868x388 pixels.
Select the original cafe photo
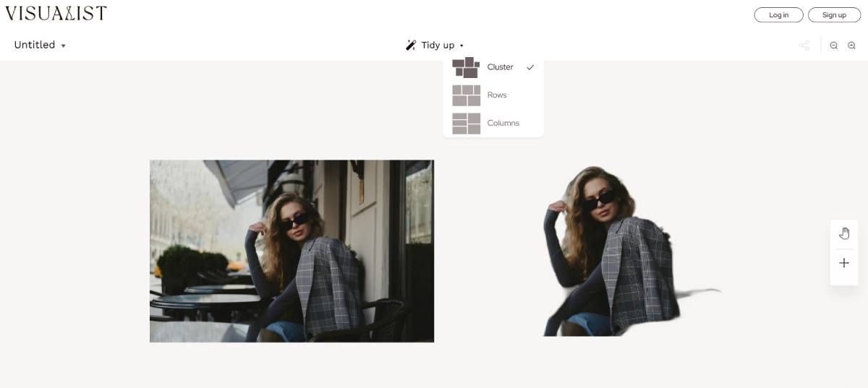[x=292, y=251]
